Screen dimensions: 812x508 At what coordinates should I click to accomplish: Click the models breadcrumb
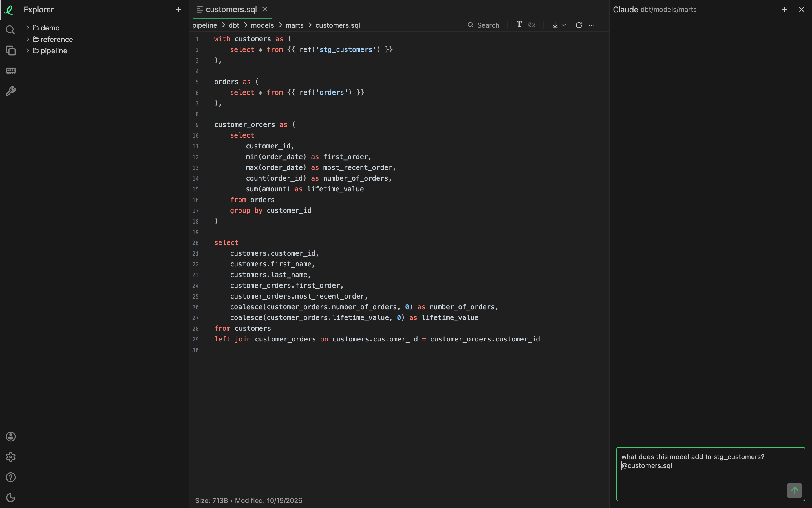(262, 25)
